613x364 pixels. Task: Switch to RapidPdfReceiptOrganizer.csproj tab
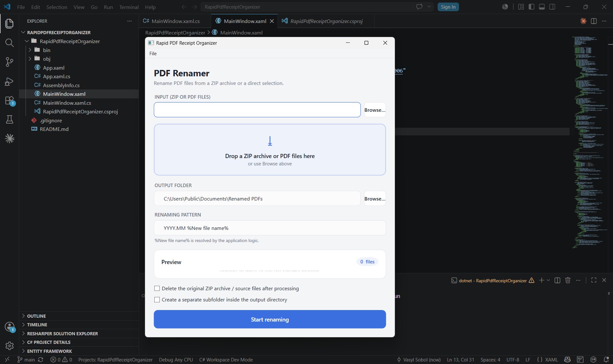pos(326,21)
